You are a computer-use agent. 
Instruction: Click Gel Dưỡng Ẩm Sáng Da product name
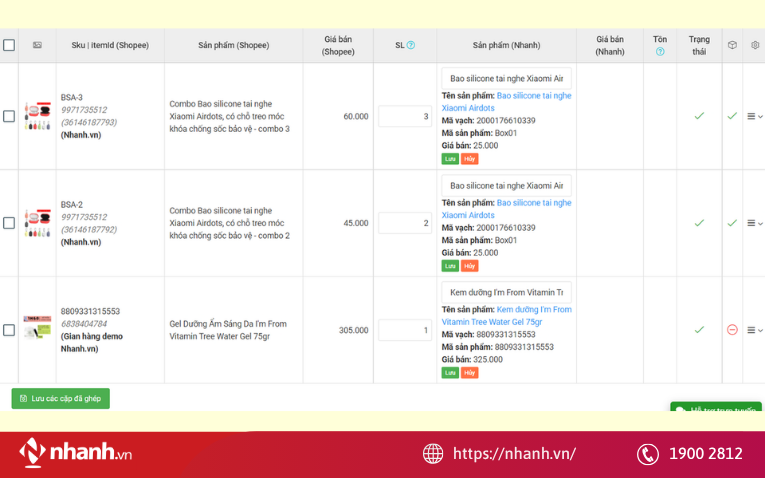(x=228, y=330)
